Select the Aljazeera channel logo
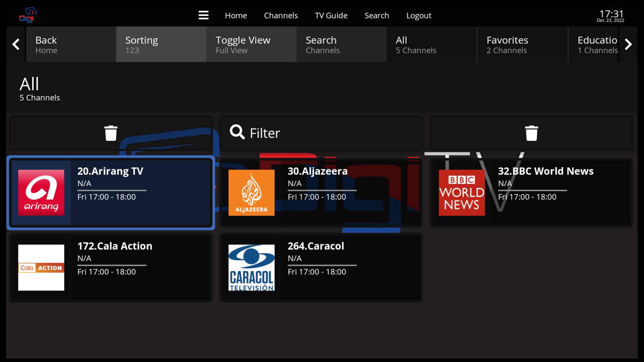 click(x=251, y=193)
